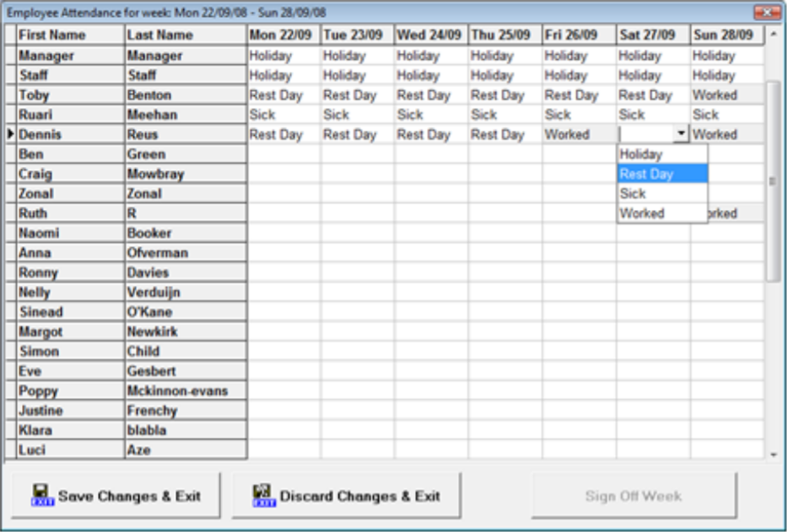The height and width of the screenshot is (532, 787).
Task: Click the scroll up arrow of the grid
Action: pos(774,35)
